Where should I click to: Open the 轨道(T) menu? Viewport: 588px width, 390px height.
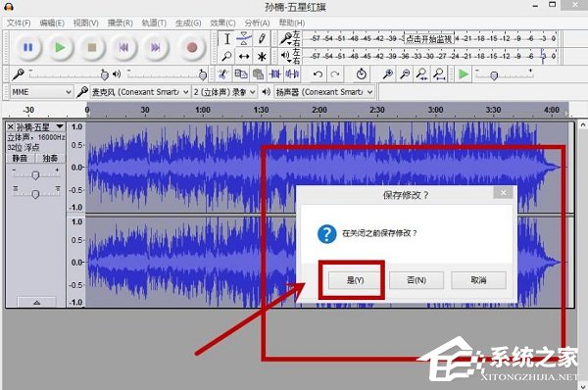tap(154, 23)
